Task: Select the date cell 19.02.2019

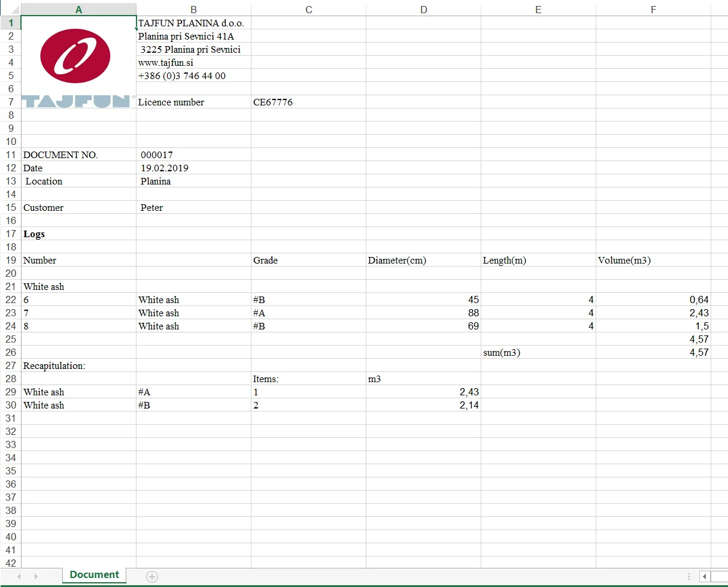Action: [x=193, y=168]
